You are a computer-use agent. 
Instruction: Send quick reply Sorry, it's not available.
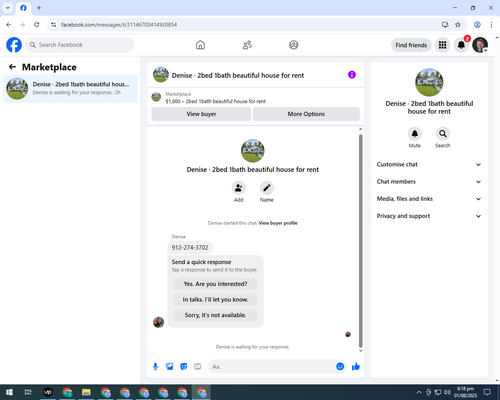[215, 315]
